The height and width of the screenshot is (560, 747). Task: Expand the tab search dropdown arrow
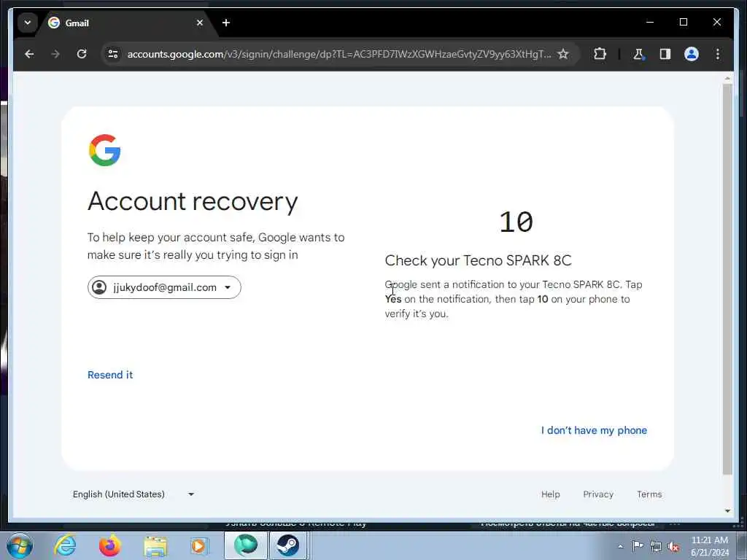coord(28,23)
